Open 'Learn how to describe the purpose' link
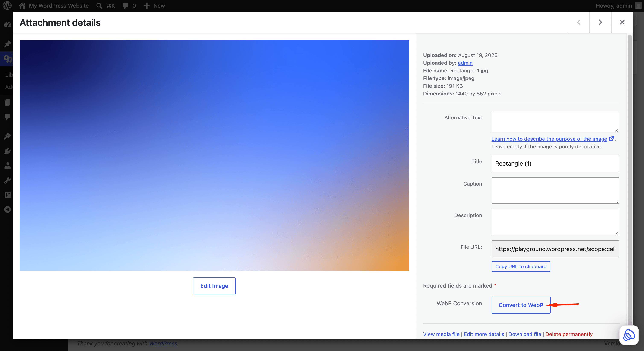 click(x=549, y=139)
